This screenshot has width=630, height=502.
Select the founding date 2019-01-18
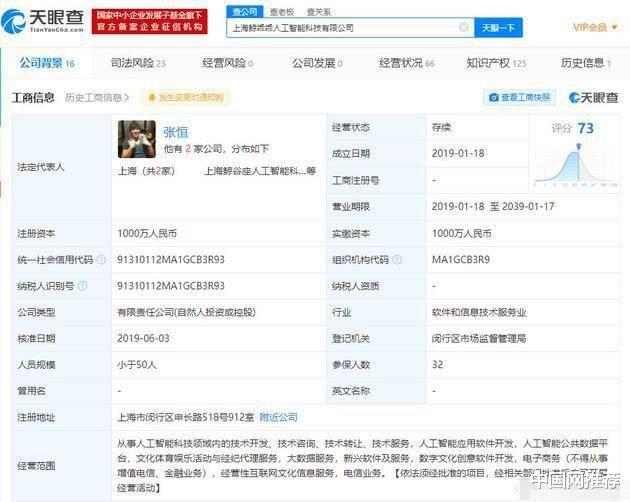coord(458,153)
